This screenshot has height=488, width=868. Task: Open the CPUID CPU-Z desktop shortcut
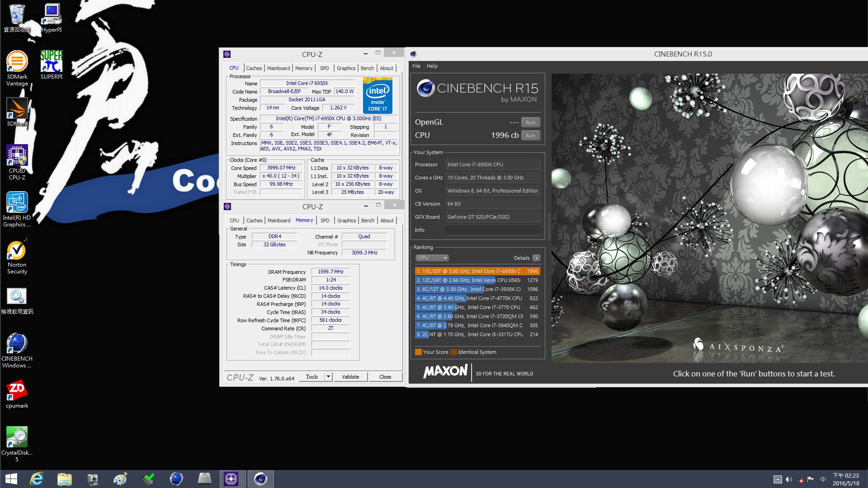pos(17,162)
